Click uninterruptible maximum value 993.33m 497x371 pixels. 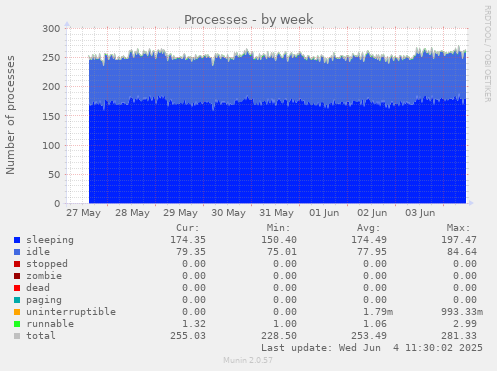pos(462,312)
